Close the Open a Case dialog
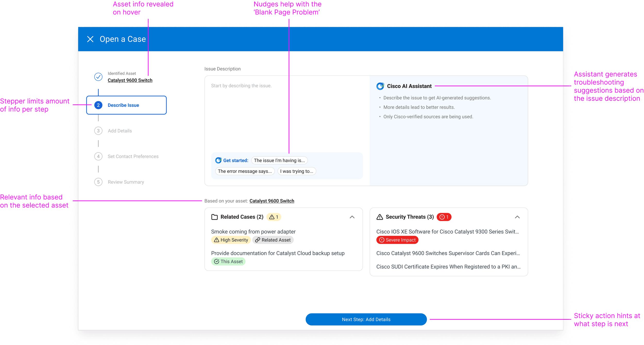644x345 pixels. click(x=90, y=39)
